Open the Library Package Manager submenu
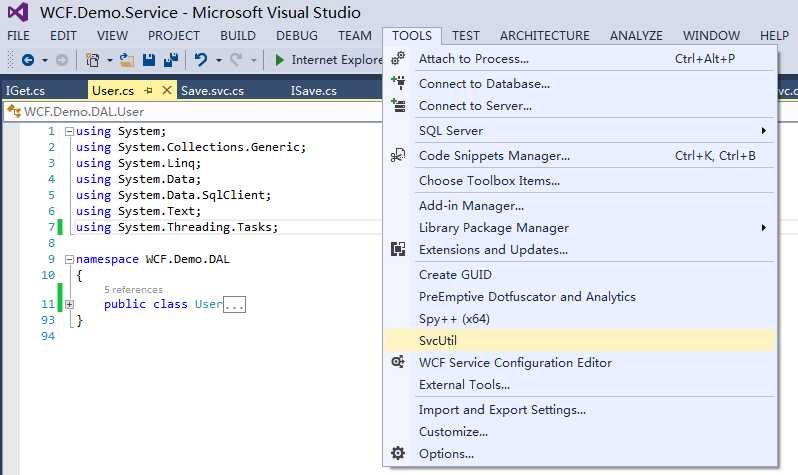Screen dimensions: 798x475 tap(494, 228)
